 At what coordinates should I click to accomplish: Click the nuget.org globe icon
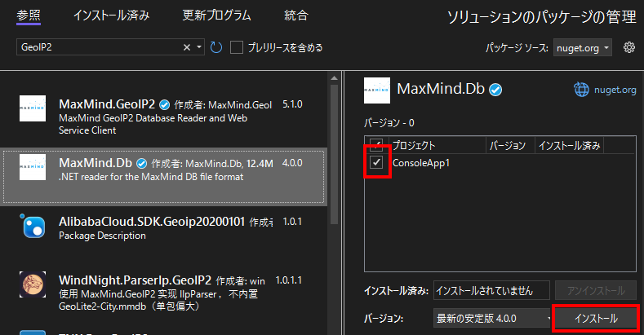581,90
